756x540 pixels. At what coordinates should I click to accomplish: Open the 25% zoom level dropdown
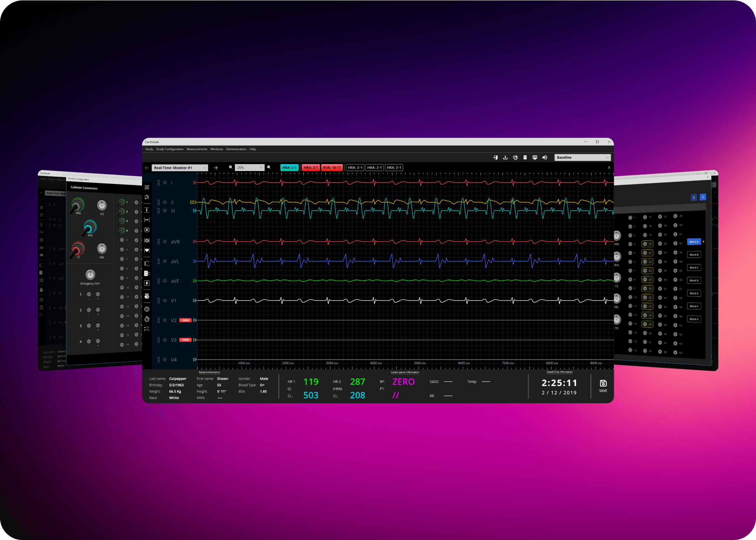point(250,168)
